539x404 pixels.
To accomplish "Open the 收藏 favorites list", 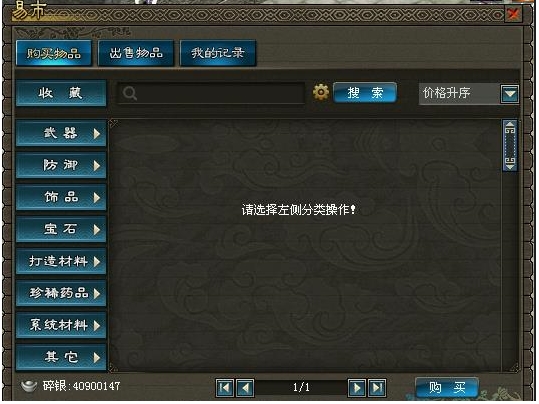I will click(x=61, y=93).
